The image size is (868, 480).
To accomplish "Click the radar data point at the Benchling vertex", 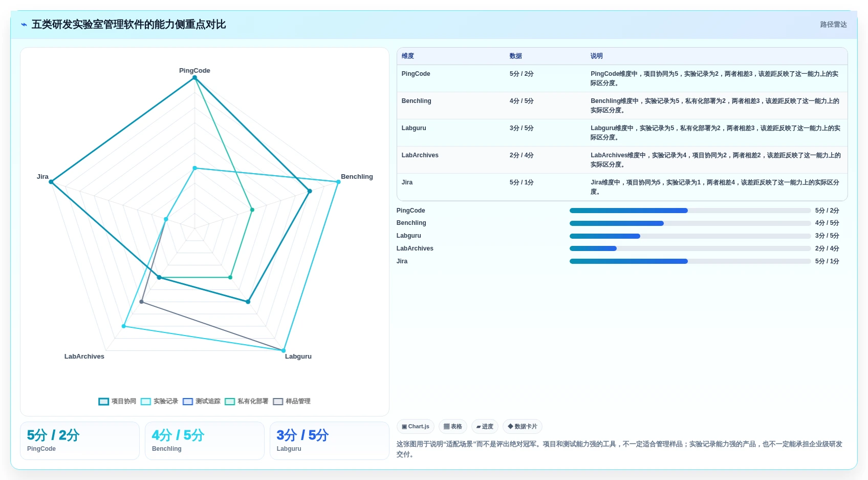I will (338, 182).
